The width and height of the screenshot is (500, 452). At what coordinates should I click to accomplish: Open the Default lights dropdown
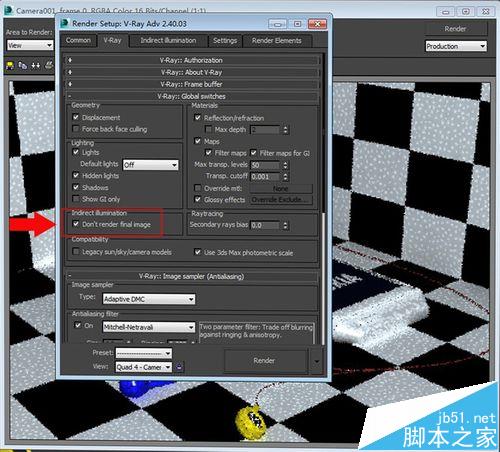coord(151,165)
